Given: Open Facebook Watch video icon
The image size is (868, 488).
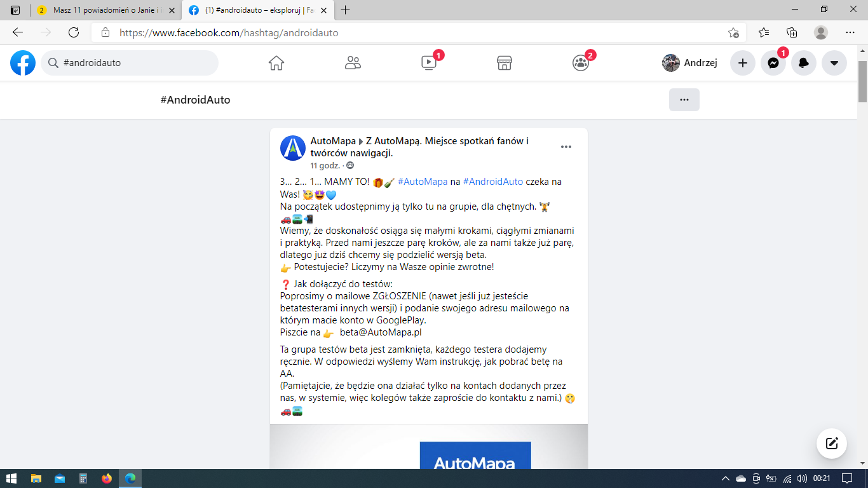Looking at the screenshot, I should [x=429, y=63].
